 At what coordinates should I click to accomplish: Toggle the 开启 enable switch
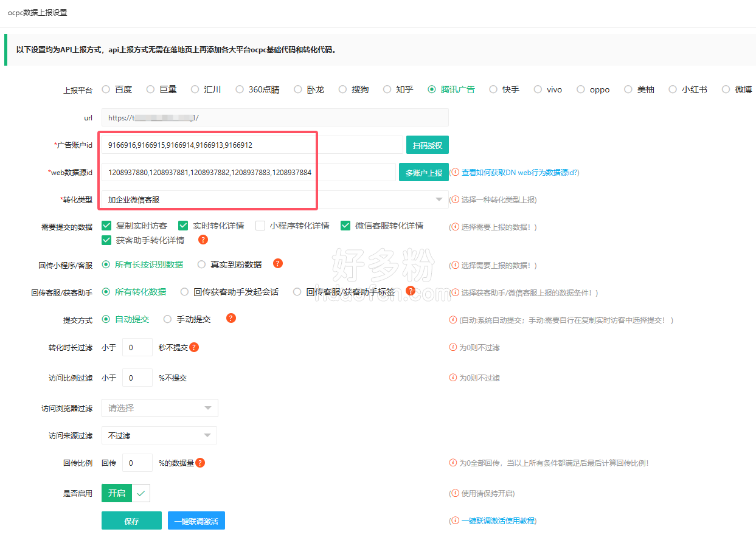tap(125, 493)
